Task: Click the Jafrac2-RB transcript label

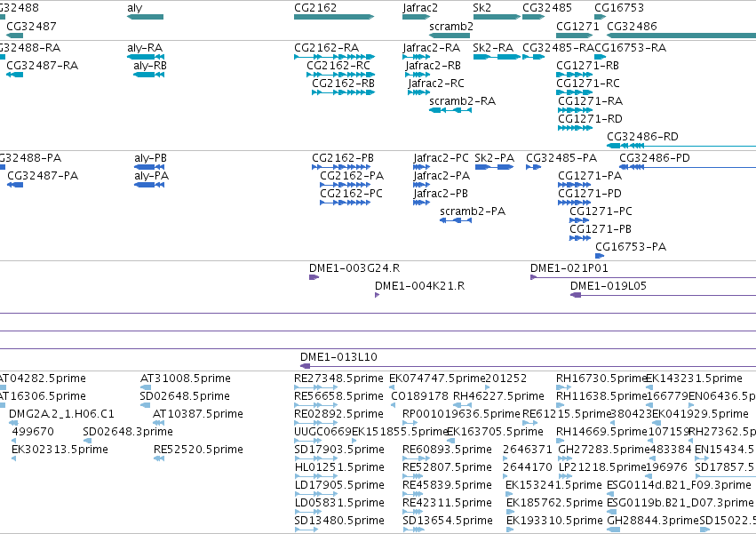Action: [x=433, y=66]
